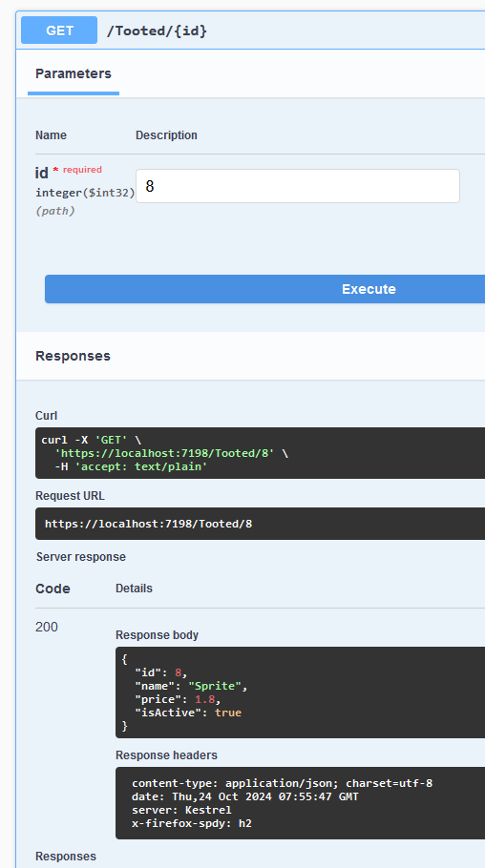Screen dimensions: 485x868
Task: Run the request with the Execute button
Action: tap(265, 289)
